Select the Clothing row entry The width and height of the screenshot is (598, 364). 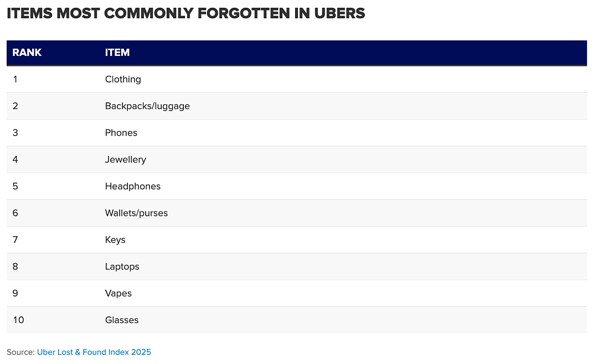[123, 79]
